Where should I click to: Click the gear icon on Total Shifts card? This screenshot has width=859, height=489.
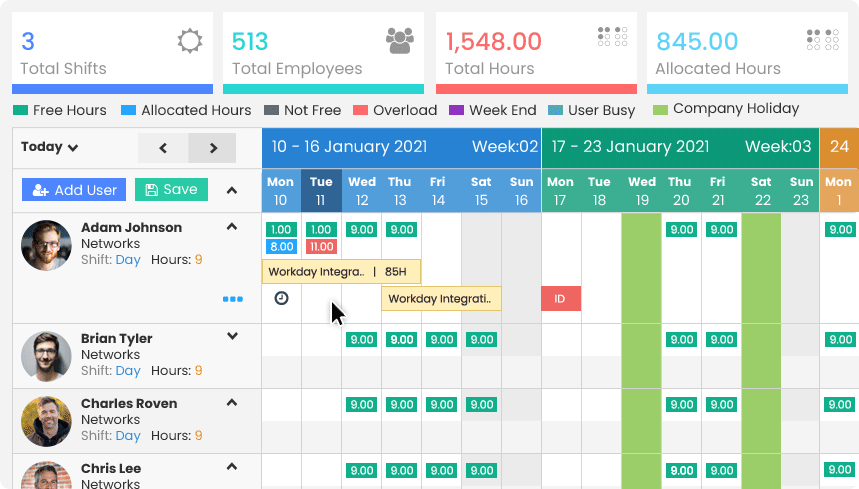point(189,41)
